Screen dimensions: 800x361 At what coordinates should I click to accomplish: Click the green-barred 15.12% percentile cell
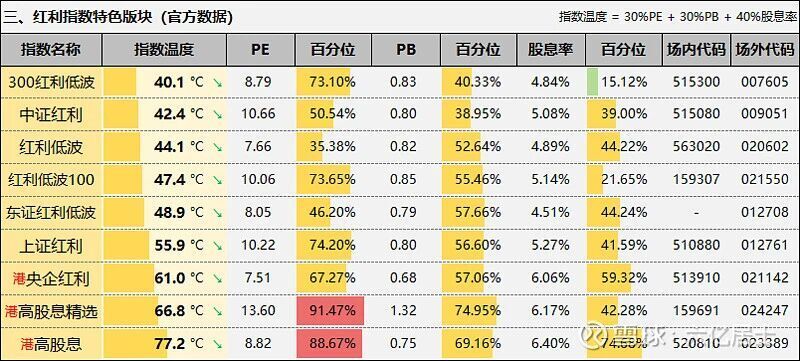click(x=623, y=82)
